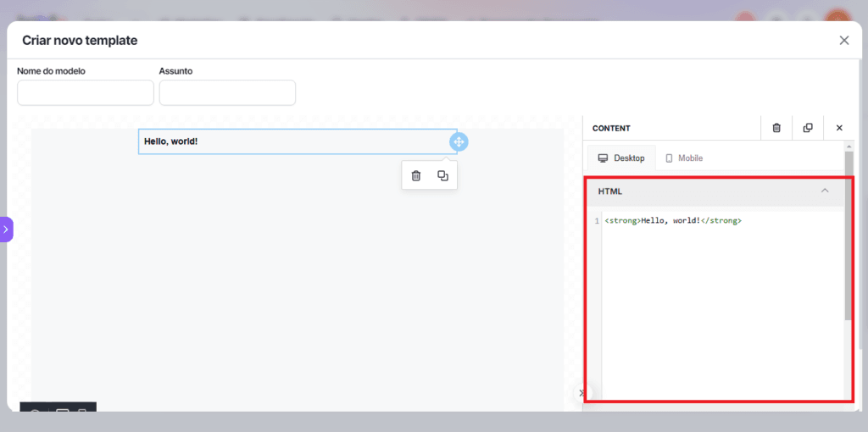Click the desktop preview icon in the bottom-left dark toolbar

(x=62, y=413)
